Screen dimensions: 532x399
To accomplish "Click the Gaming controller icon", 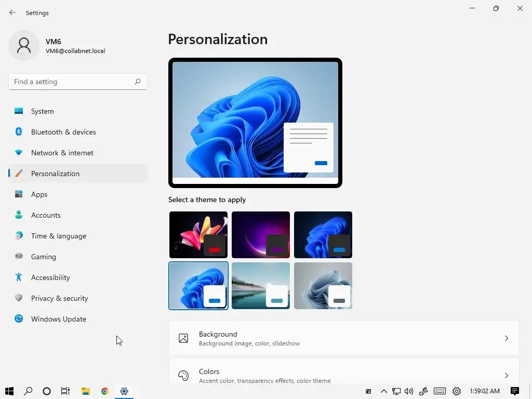I will pos(19,257).
